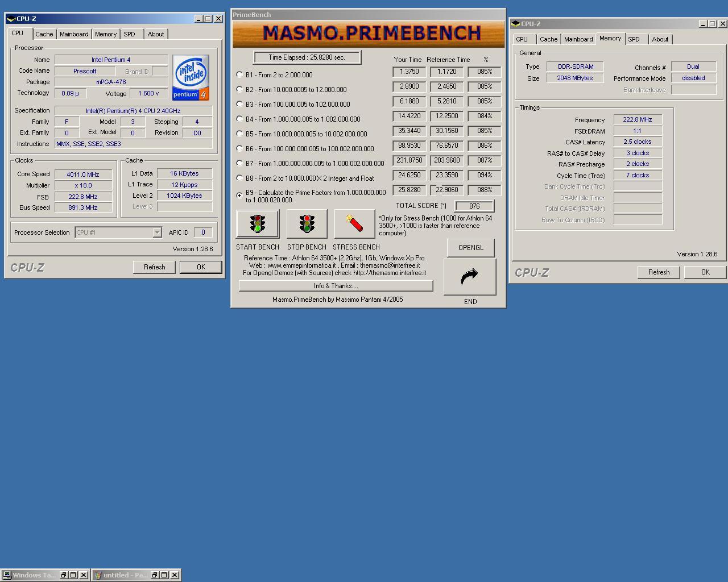This screenshot has width=728, height=582.
Task: Click the Core Speed value 4011.0 MHz
Action: coord(83,174)
